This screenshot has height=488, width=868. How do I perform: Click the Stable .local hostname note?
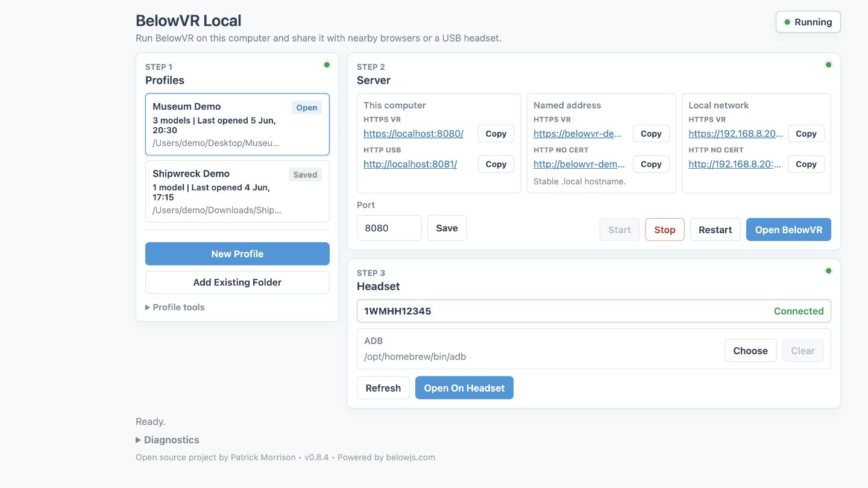tap(579, 181)
